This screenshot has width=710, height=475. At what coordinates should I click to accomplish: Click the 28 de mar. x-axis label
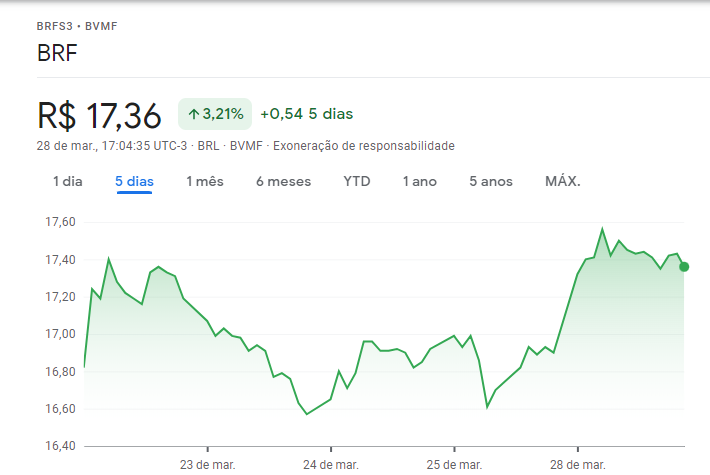click(578, 465)
